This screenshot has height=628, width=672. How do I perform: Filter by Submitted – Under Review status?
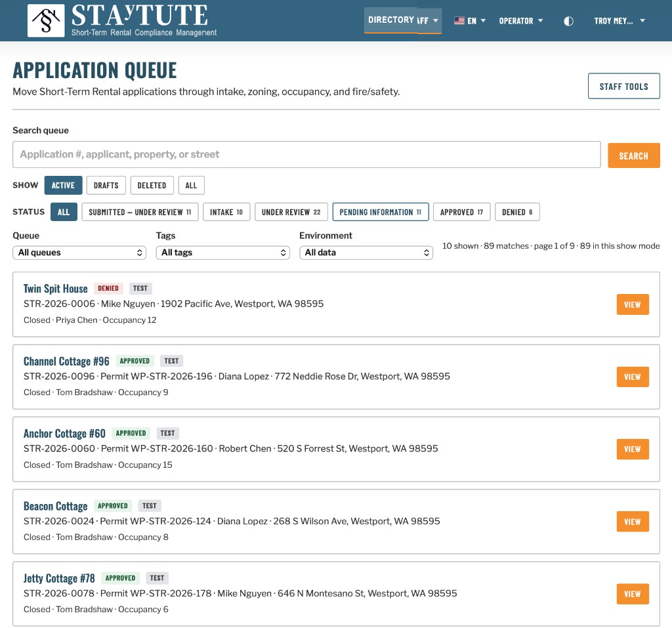pos(140,212)
